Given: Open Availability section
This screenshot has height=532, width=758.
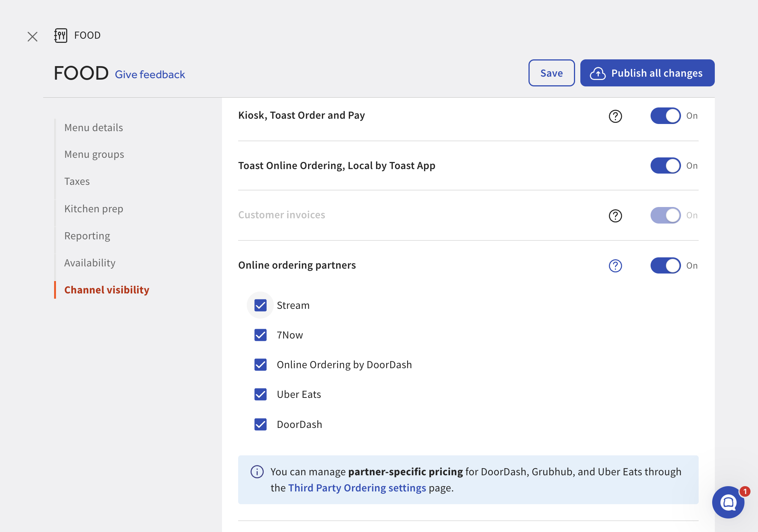Looking at the screenshot, I should [x=90, y=263].
